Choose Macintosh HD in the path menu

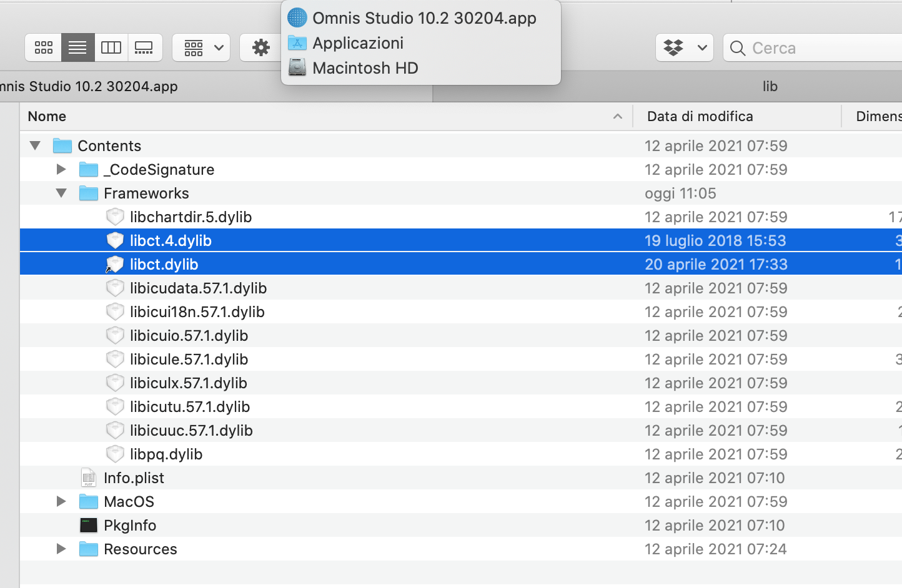click(x=365, y=68)
